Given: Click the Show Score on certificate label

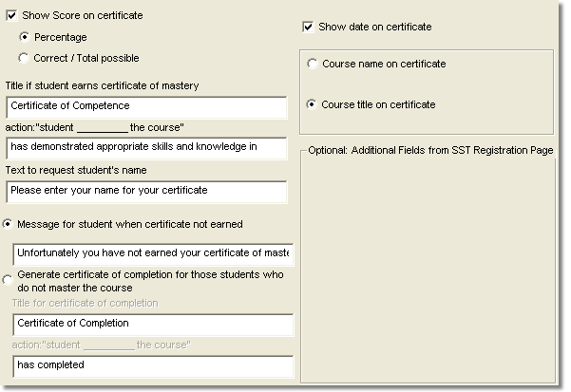Looking at the screenshot, I should tap(83, 15).
